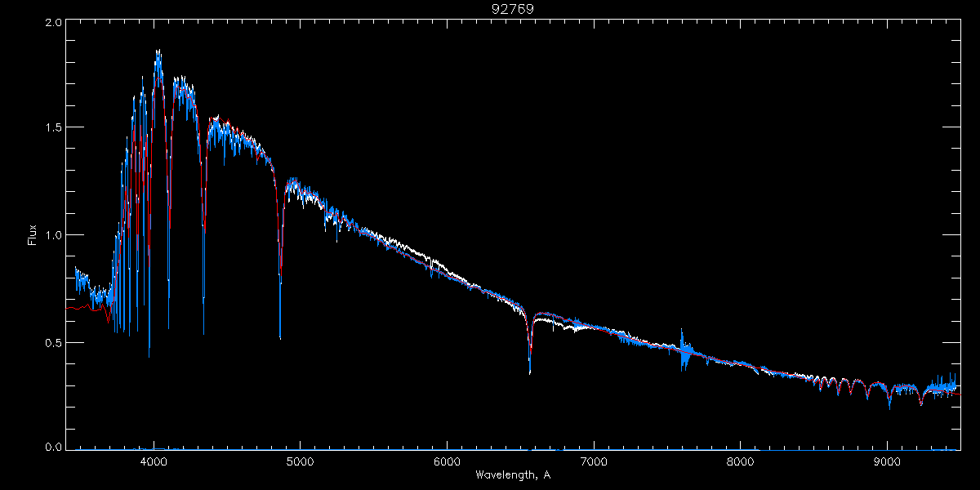Image resolution: width=980 pixels, height=490 pixels.
Task: Click the red model line's left end
Action: [68, 309]
